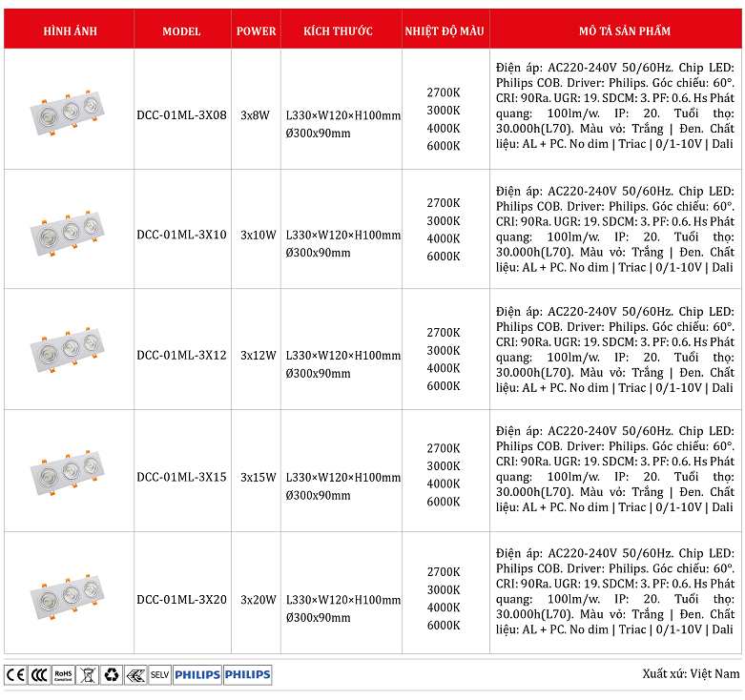745x700 pixels.
Task: Click the 3x15W power value
Action: tap(259, 477)
